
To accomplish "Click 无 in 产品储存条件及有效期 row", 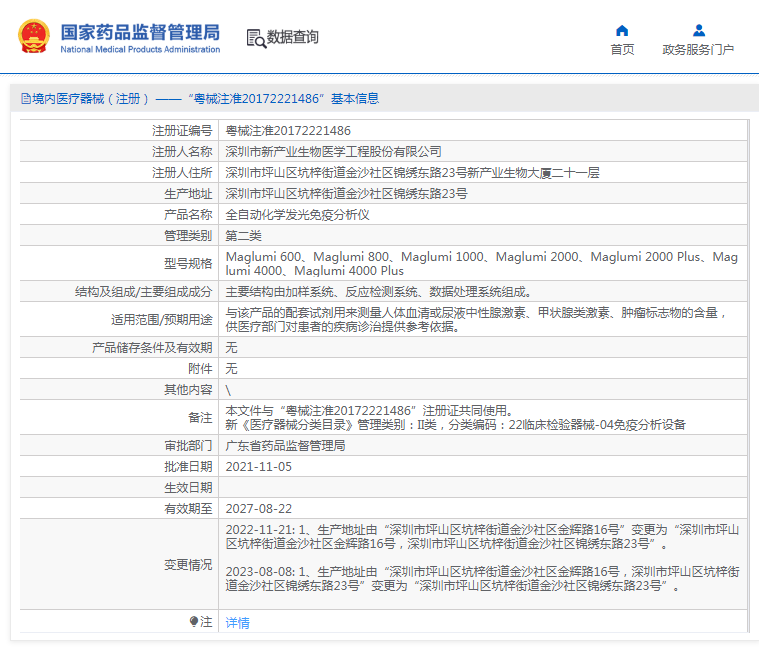I will [231, 348].
